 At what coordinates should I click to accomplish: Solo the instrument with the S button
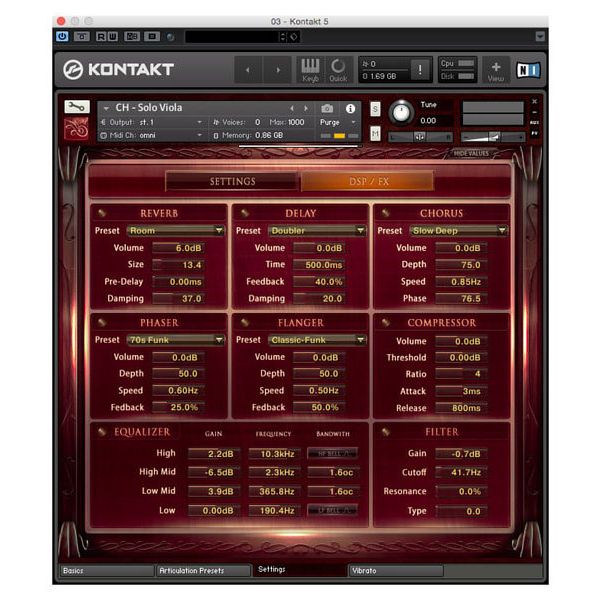coord(375,109)
